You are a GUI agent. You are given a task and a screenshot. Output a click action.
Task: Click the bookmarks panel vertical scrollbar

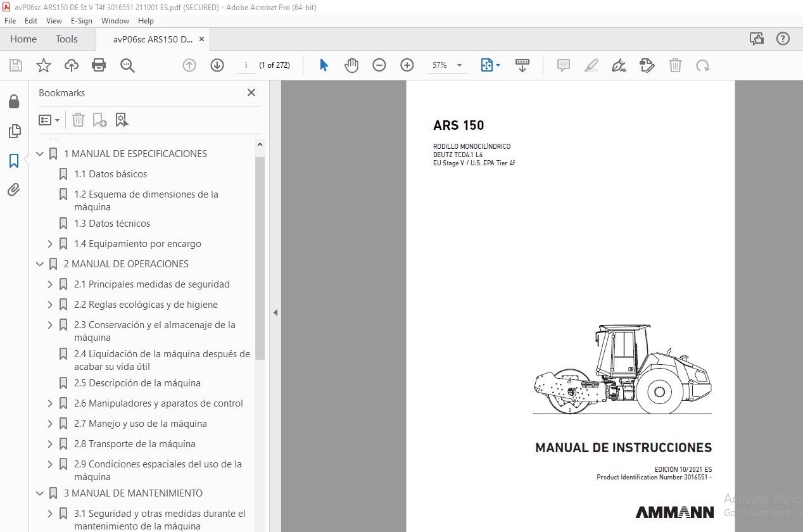[260, 258]
